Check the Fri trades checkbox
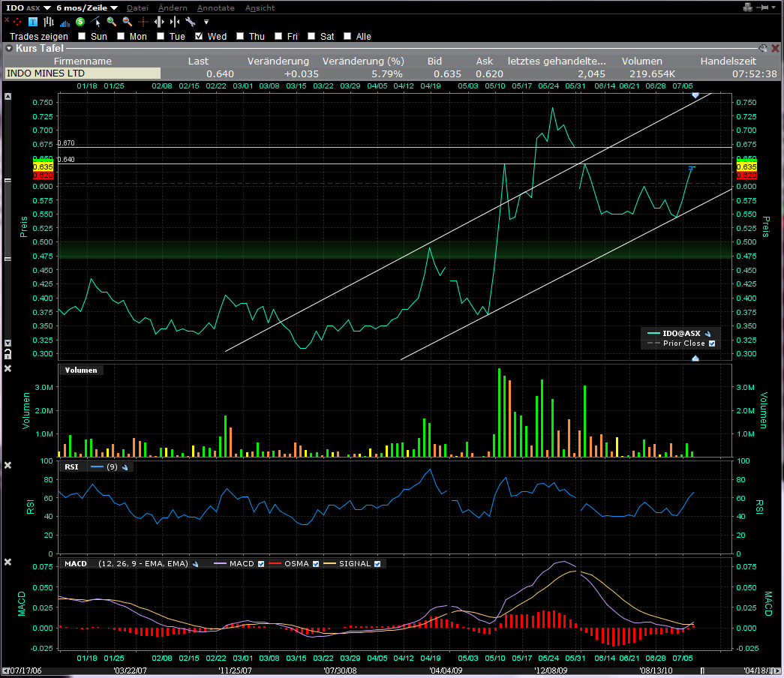 point(278,36)
